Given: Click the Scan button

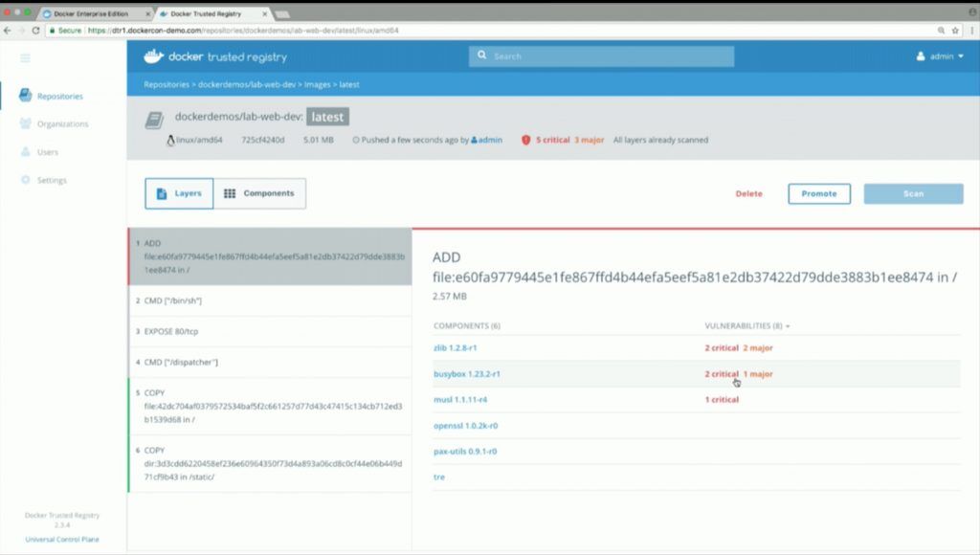Looking at the screenshot, I should pos(913,193).
